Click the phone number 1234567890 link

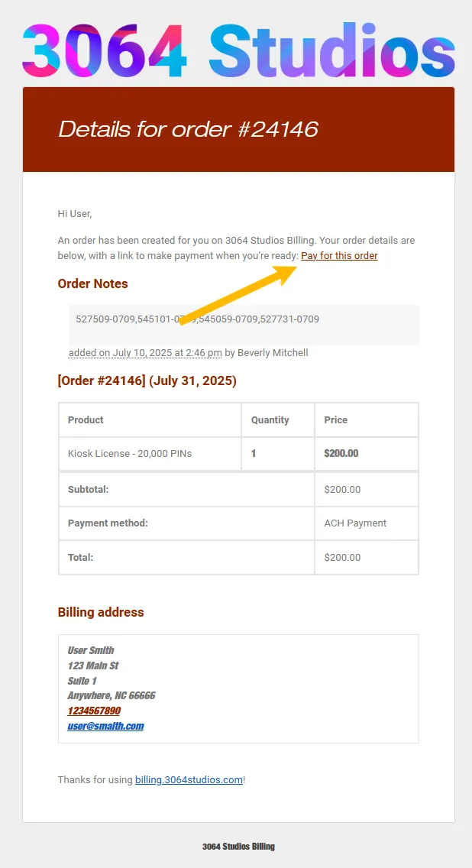[x=94, y=711]
